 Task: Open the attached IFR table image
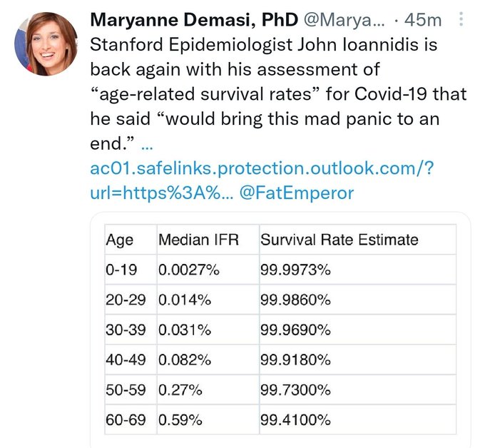pos(280,330)
